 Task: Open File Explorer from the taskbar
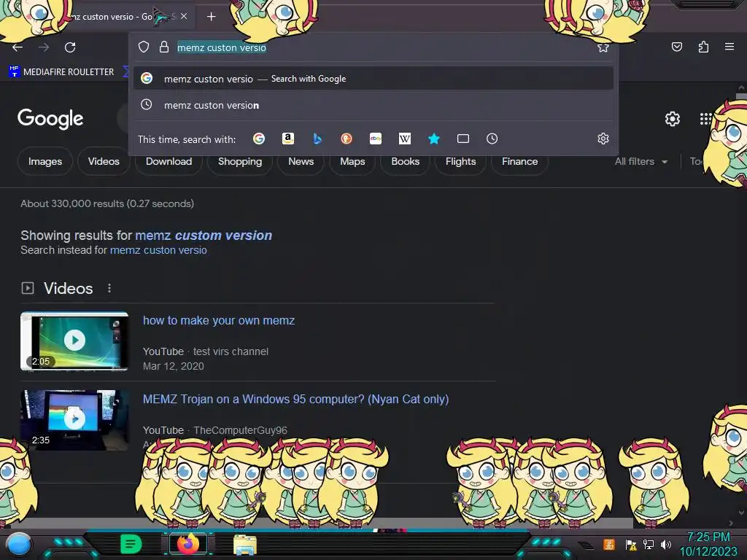pos(245,545)
